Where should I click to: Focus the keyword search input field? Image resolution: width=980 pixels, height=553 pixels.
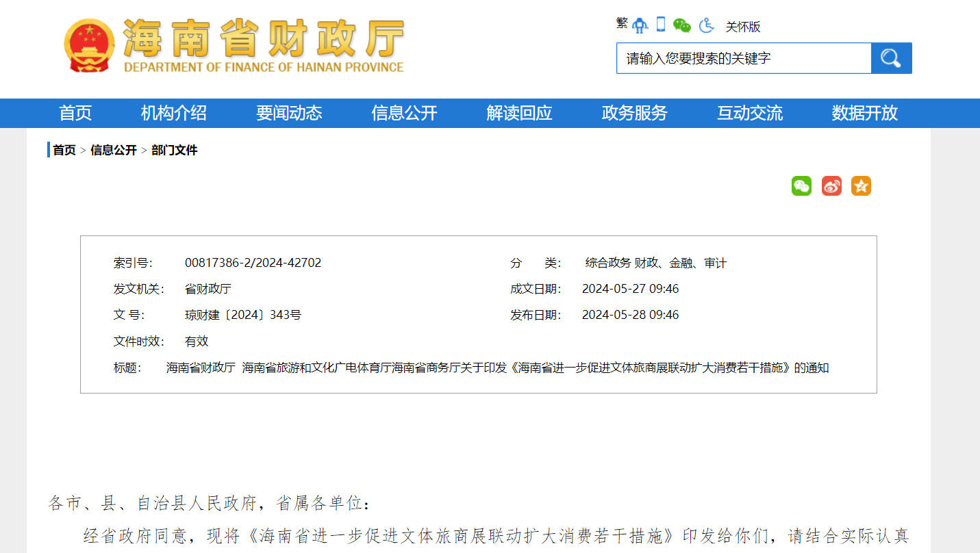[x=743, y=58]
